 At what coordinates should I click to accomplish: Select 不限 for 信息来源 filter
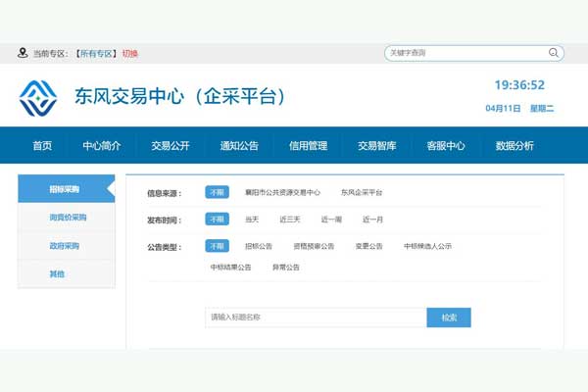point(217,192)
